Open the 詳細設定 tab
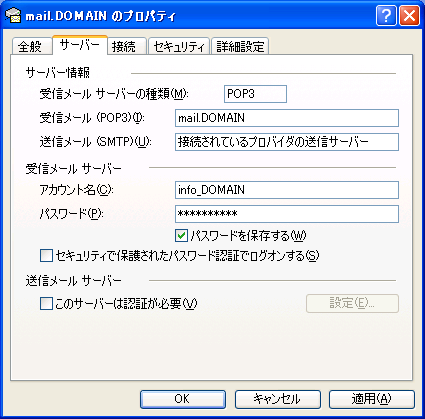425x419 pixels. click(240, 47)
